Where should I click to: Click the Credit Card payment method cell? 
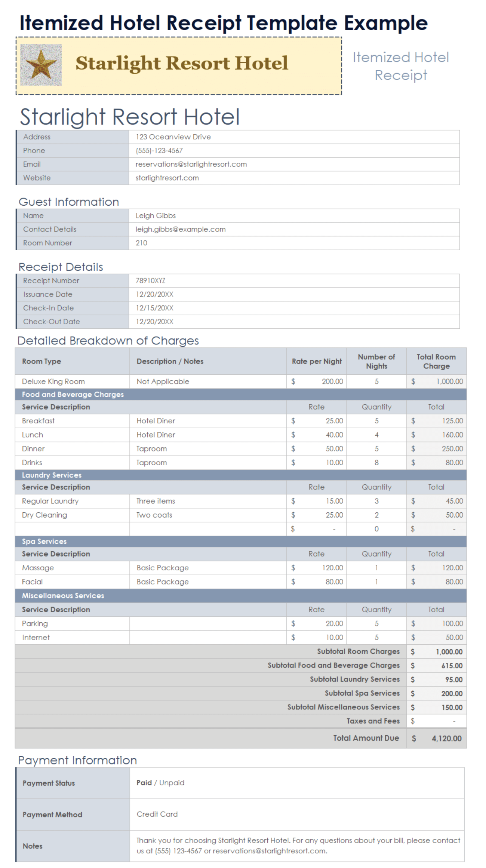click(x=157, y=814)
